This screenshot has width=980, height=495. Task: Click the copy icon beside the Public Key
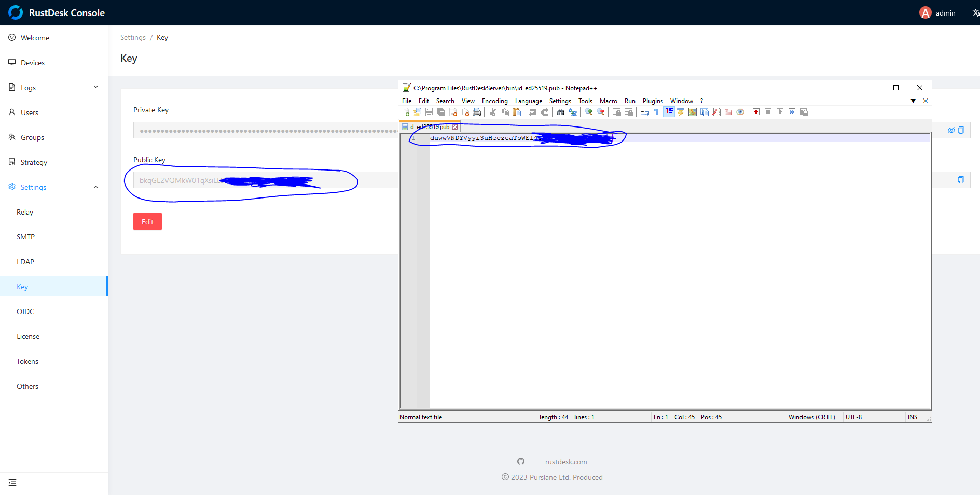tap(960, 180)
